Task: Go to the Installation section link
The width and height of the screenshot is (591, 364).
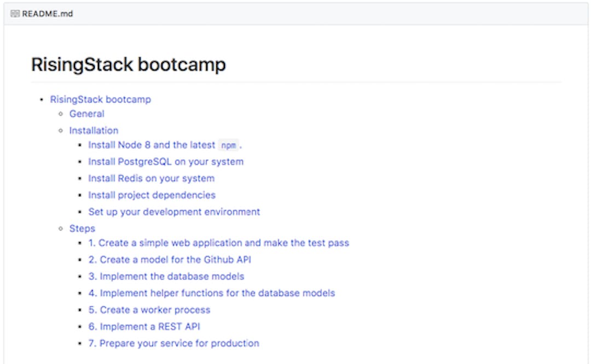Action: (x=94, y=131)
